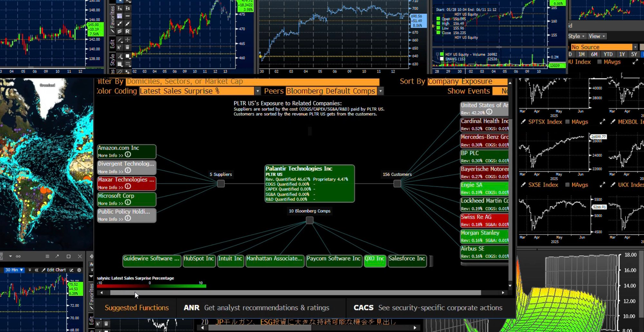644x332 pixels.
Task: Click the 10 Bloomberg Comps node square
Action: click(310, 221)
